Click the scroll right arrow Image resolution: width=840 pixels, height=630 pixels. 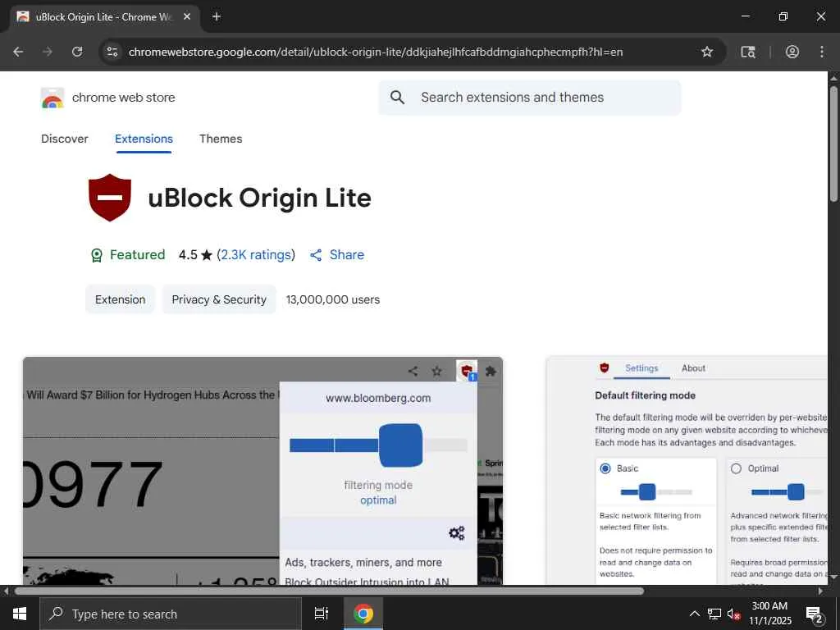coord(820,591)
